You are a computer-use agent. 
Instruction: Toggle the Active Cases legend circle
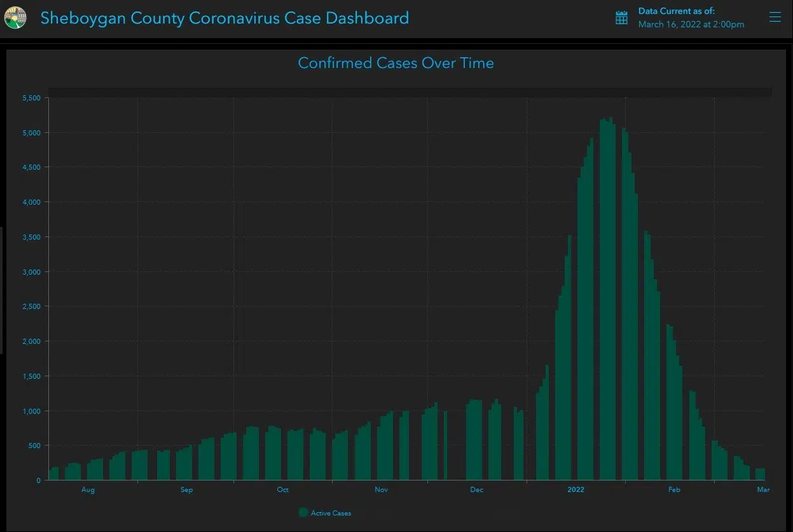[303, 512]
